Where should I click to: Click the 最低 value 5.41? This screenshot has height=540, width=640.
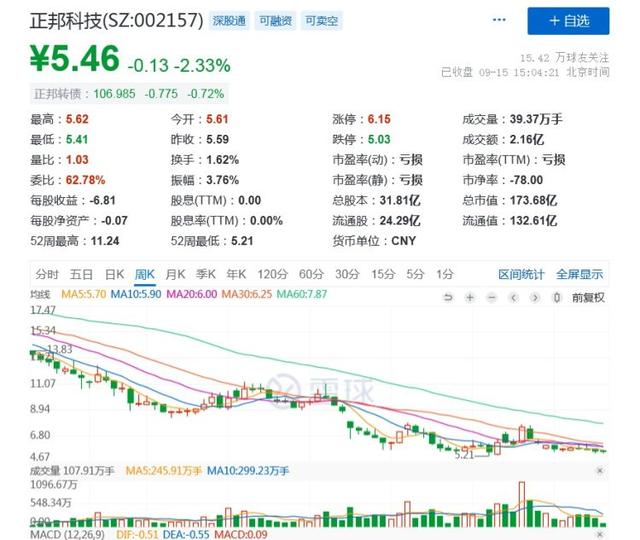(77, 140)
